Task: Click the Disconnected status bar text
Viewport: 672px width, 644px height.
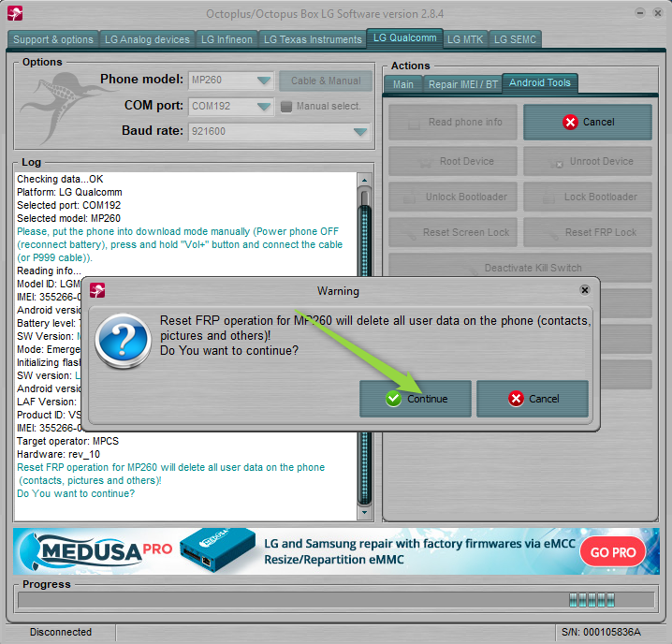Action: click(61, 633)
